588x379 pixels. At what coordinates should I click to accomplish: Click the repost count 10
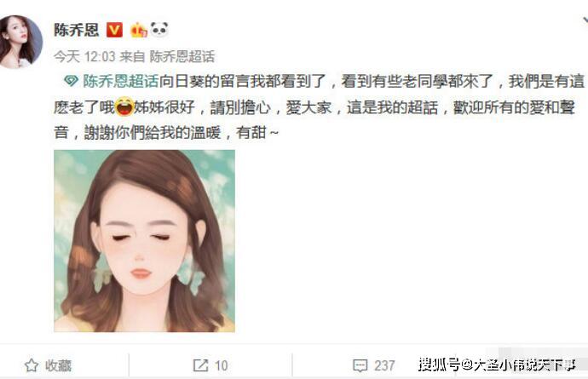click(222, 365)
